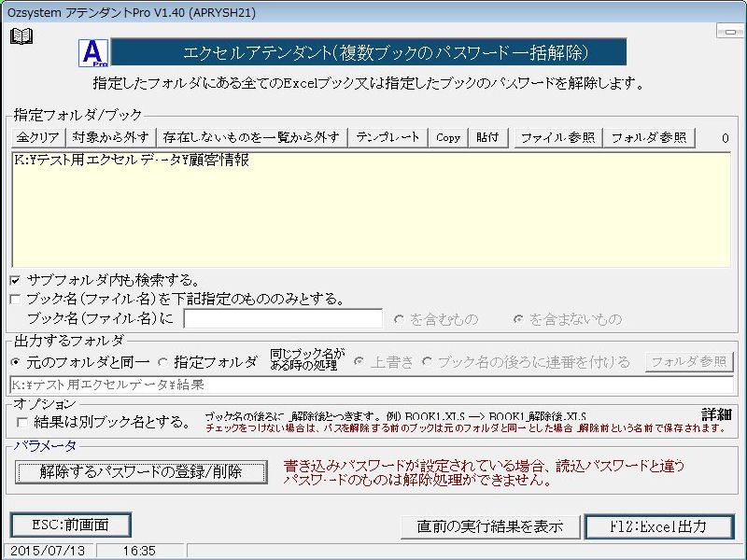Select ブック名の後ろに連番を付ける radio button
747x560 pixels.
[x=427, y=362]
